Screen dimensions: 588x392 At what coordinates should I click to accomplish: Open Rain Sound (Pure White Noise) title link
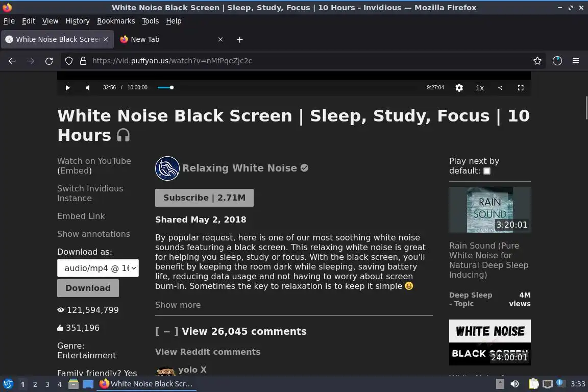488,260
